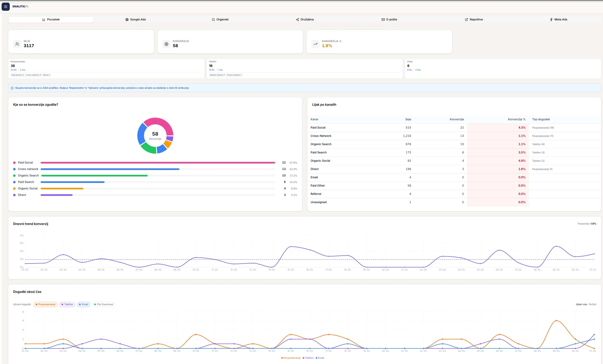Toggle the Povprasevanje event chip

point(45,304)
